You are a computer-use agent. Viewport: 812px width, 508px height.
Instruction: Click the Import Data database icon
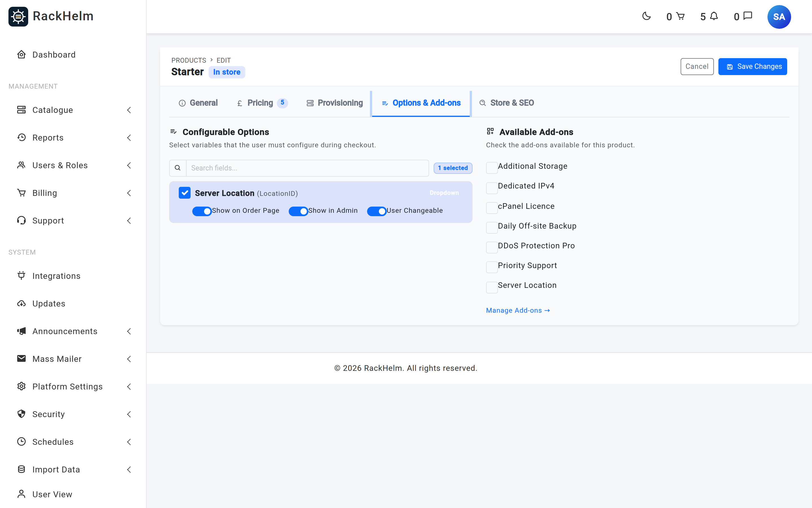coord(21,469)
